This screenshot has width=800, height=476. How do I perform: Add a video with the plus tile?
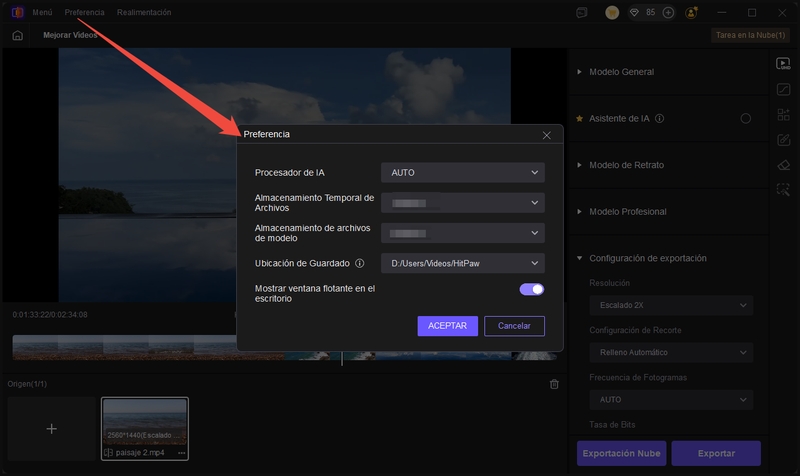pos(52,429)
